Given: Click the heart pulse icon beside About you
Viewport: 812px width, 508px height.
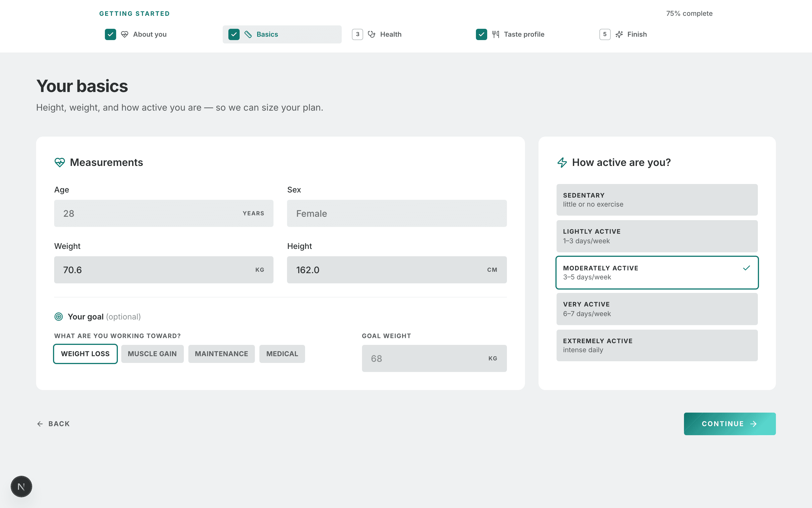Looking at the screenshot, I should 125,34.
